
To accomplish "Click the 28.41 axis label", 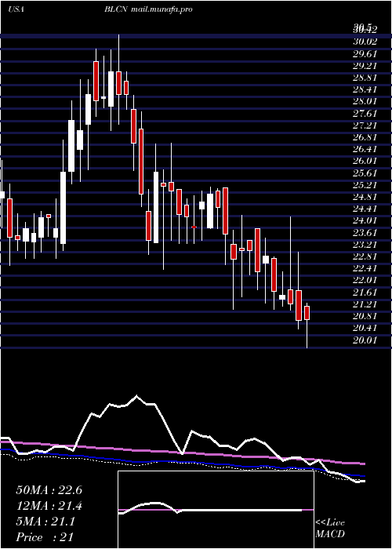I will [x=365, y=89].
